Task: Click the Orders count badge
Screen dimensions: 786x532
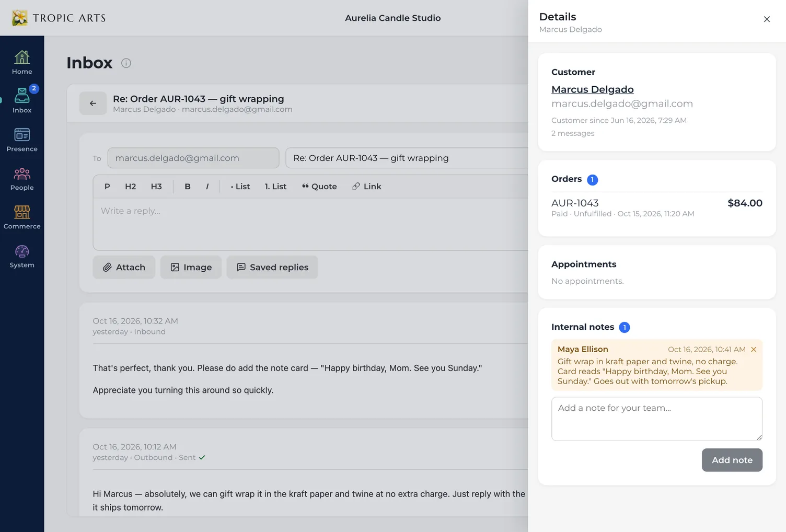Action: click(592, 180)
